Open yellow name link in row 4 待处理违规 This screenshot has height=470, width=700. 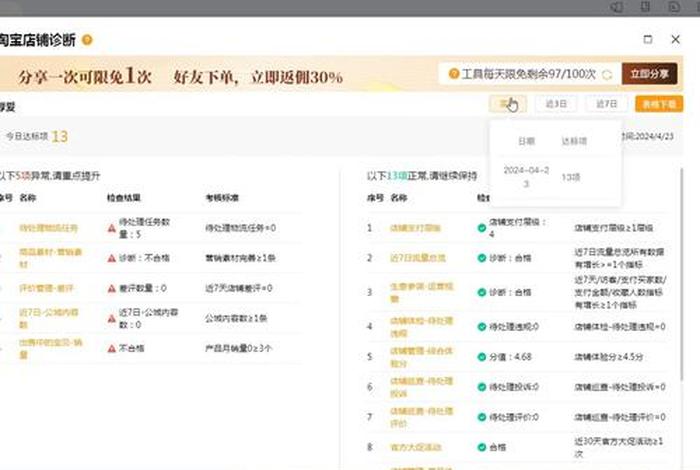pyautogui.click(x=422, y=327)
